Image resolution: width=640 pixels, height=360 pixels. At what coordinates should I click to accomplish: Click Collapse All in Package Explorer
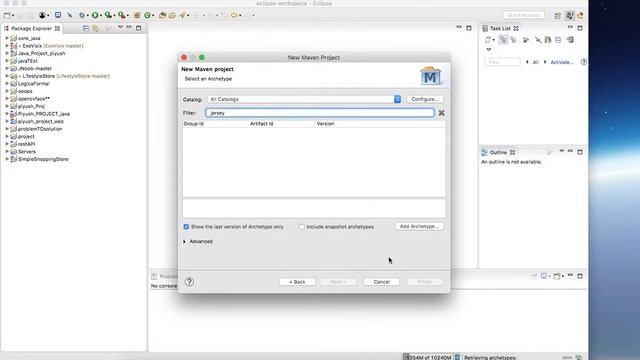(x=86, y=28)
